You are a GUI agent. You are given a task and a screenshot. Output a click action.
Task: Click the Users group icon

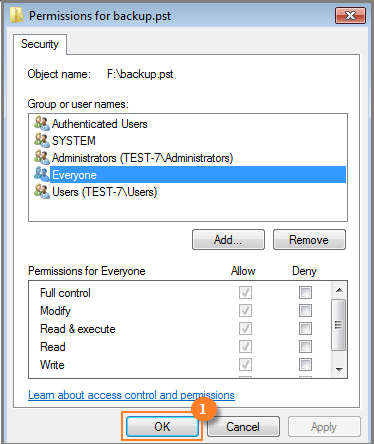point(42,191)
